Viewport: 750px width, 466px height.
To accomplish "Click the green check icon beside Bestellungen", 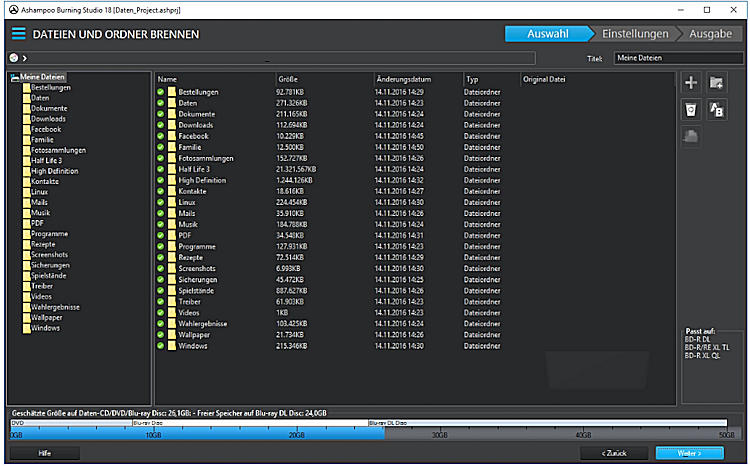I will (160, 92).
